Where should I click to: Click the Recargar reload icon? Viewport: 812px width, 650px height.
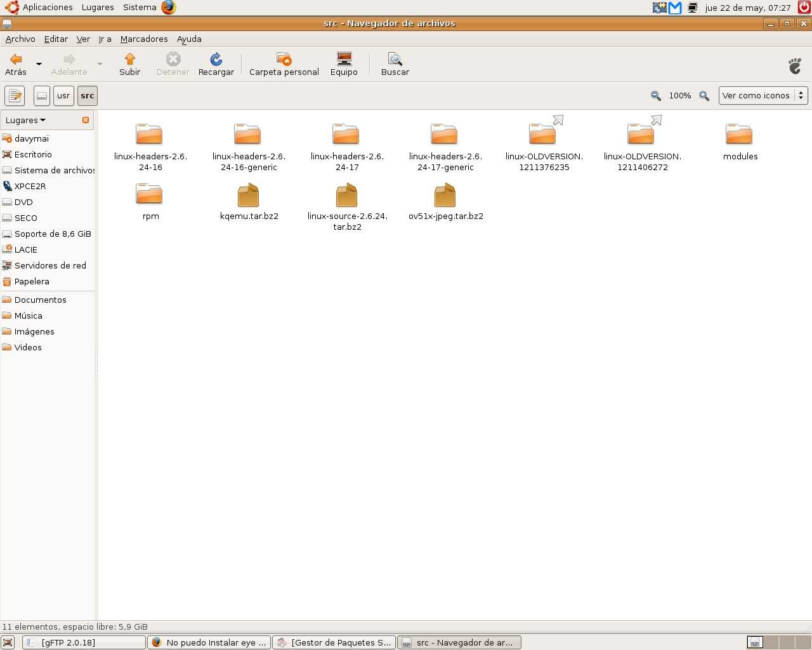[216, 60]
